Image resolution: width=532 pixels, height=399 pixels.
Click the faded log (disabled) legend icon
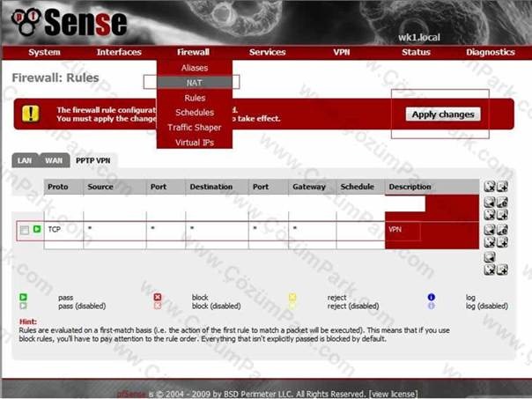[x=432, y=306]
